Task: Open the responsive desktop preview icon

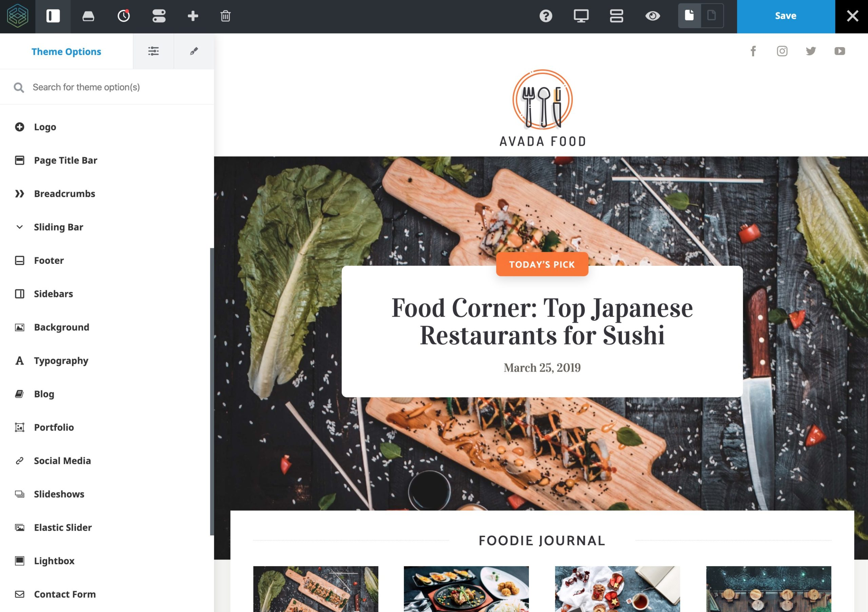Action: pos(581,16)
